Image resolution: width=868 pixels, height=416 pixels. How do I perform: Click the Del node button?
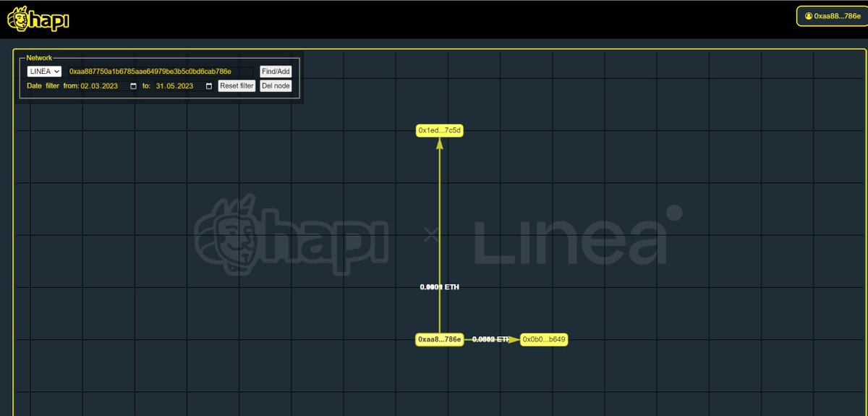[x=276, y=86]
